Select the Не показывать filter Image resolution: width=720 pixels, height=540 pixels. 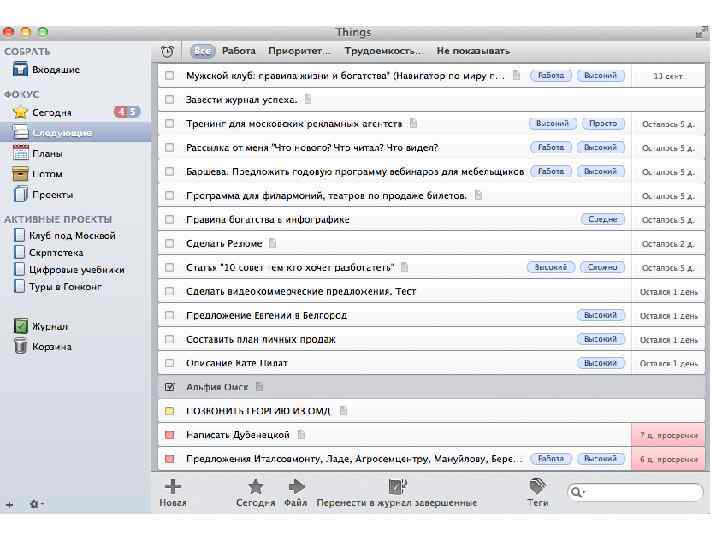coord(473,51)
